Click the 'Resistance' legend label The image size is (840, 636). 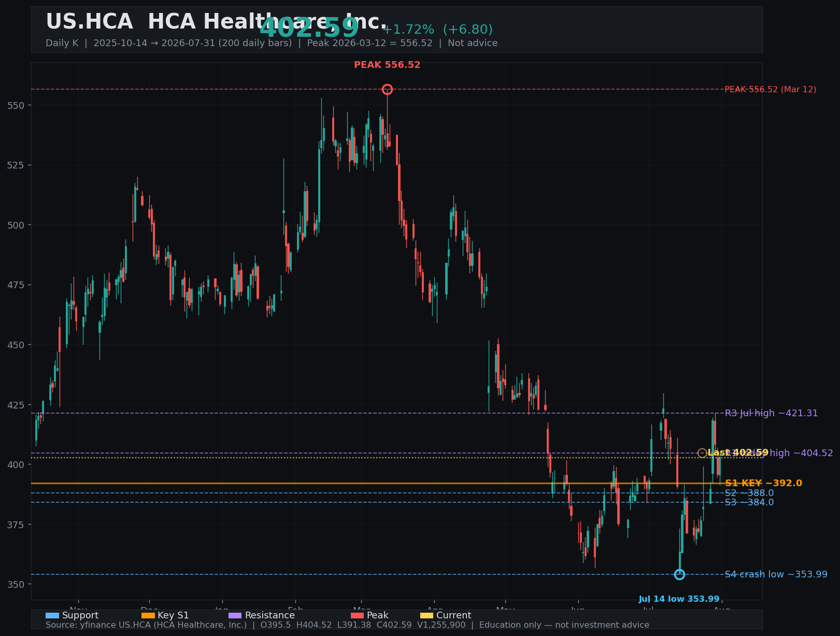(x=270, y=615)
